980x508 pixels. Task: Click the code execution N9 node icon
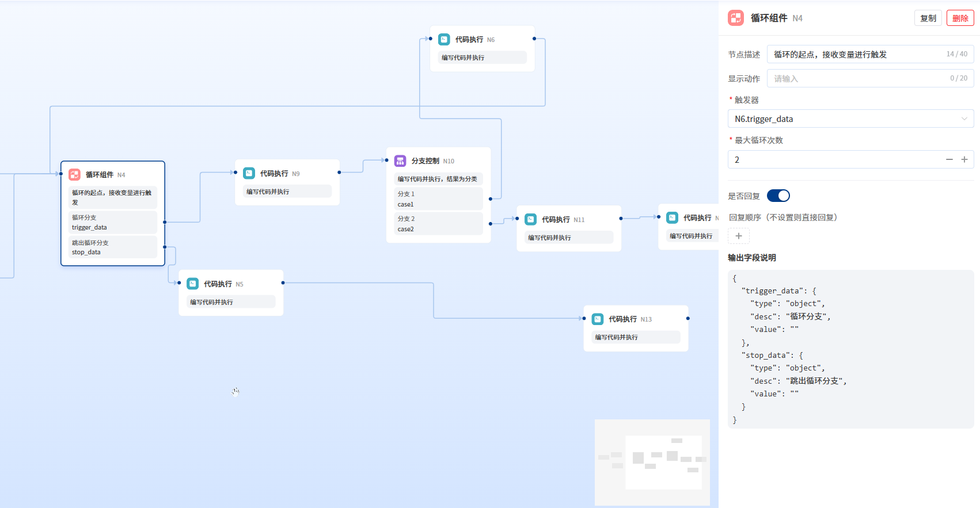click(249, 173)
